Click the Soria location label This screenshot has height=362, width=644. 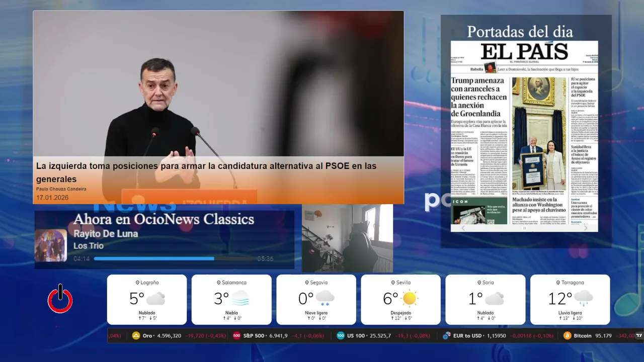[x=485, y=283]
